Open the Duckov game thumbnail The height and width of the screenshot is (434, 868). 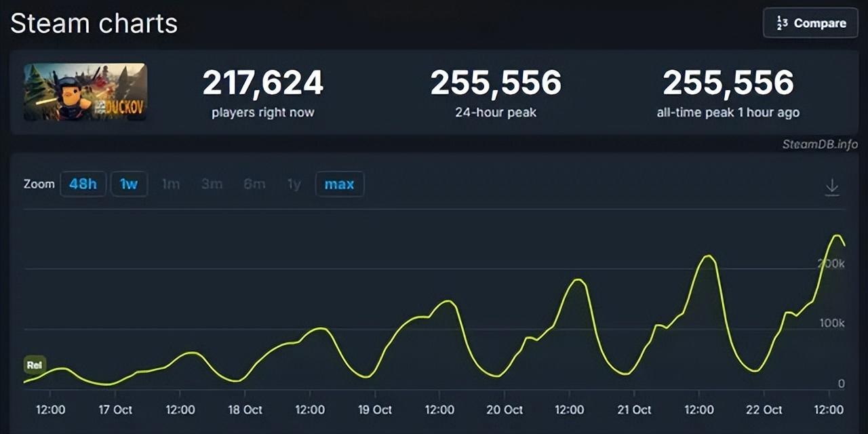pyautogui.click(x=85, y=92)
